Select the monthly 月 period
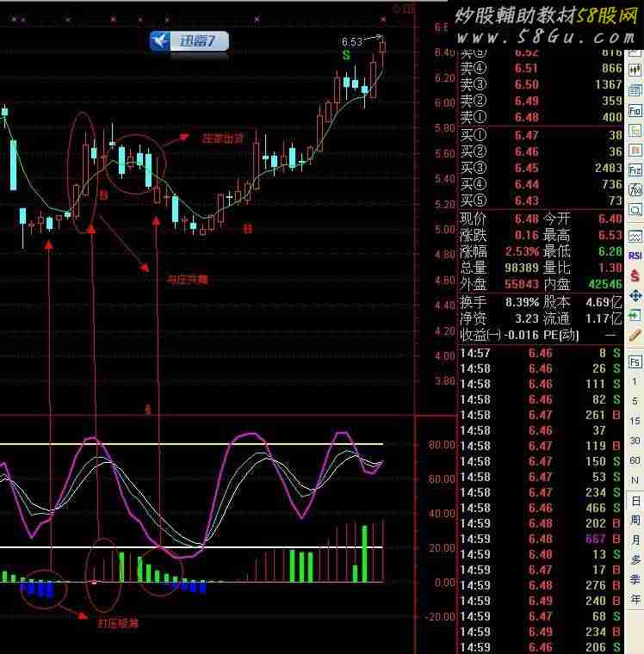The image size is (644, 654). (635, 540)
